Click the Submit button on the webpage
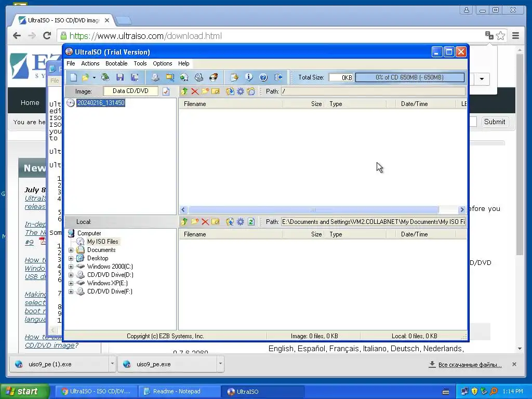532x399 pixels. click(495, 122)
